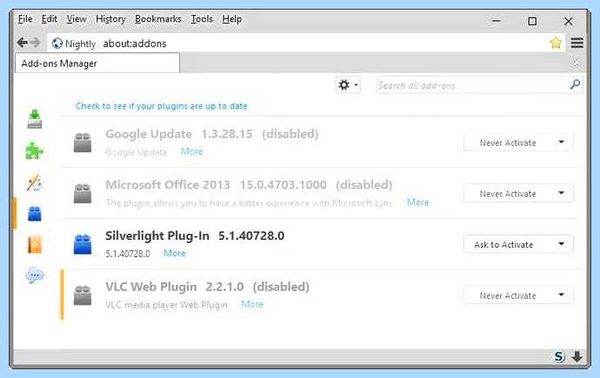Click the Microsoft Office 2013 plugin icon
Screen dimensions: 600x378
[x=83, y=193]
